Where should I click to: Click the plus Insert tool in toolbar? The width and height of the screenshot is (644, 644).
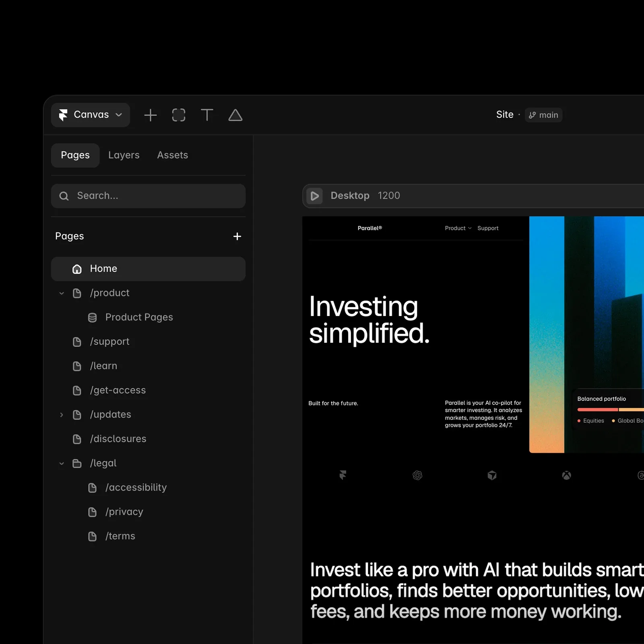tap(151, 115)
